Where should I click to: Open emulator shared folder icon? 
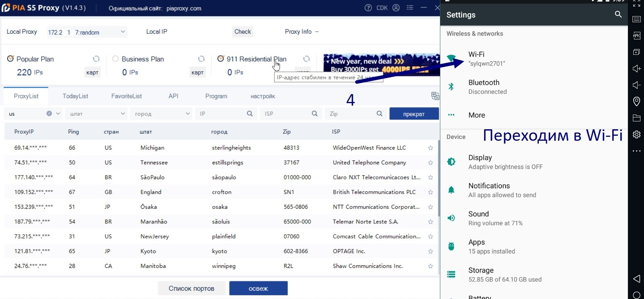pyautogui.click(x=636, y=118)
